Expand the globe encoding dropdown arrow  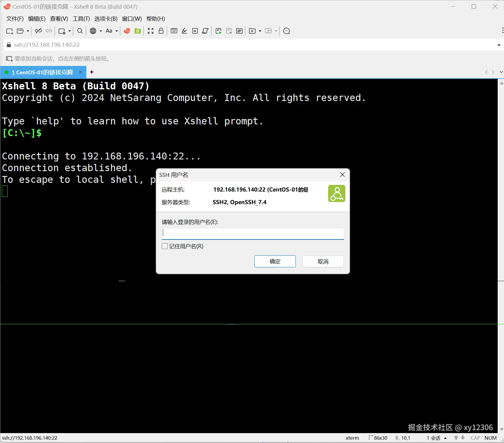pos(101,31)
